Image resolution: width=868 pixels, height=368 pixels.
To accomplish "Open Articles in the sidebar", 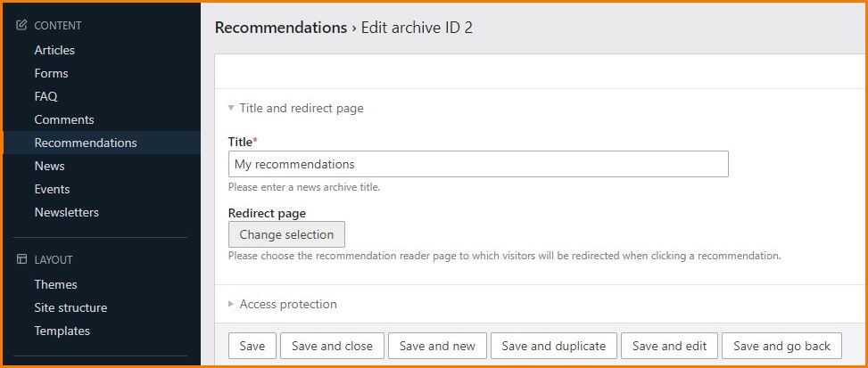I will click(x=54, y=50).
